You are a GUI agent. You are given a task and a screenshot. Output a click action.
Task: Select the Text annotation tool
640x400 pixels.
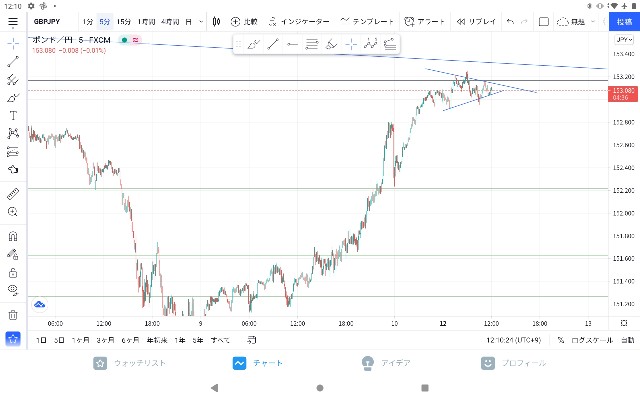[13, 116]
